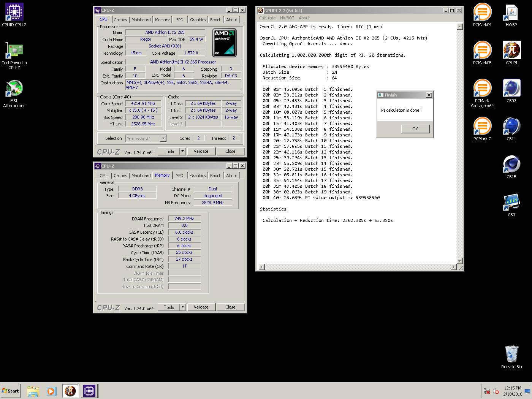Image resolution: width=532 pixels, height=399 pixels.
Task: Click Validate in lower CPU-Z window
Action: [201, 307]
